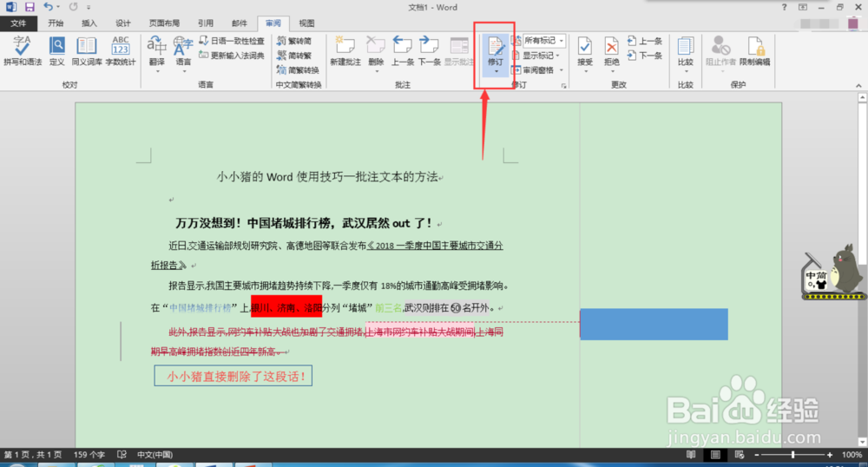This screenshot has width=868, height=467.
Task: Go to next change 下一条 in 更改 group
Action: (644, 56)
